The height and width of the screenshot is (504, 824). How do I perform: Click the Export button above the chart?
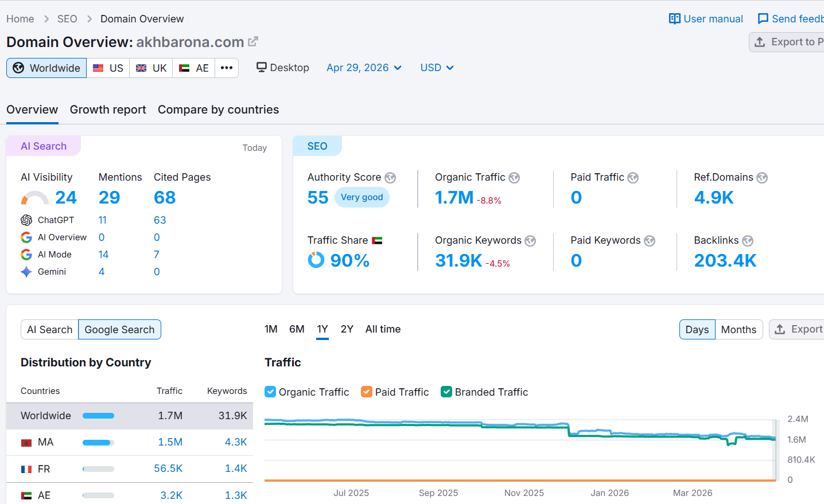tap(799, 329)
